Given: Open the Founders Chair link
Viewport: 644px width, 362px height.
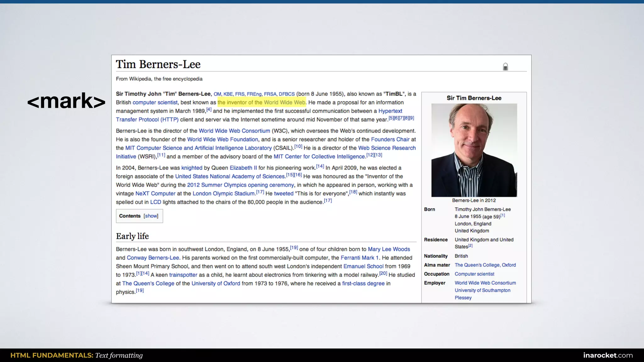Looking at the screenshot, I should (390, 139).
